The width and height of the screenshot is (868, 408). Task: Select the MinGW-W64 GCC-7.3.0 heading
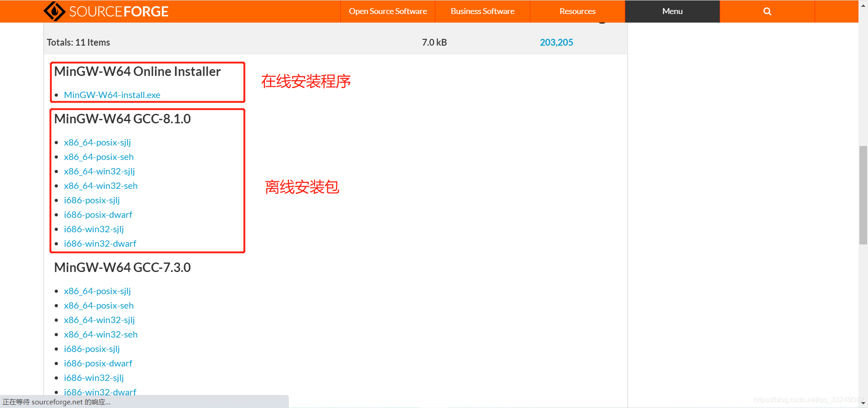123,267
